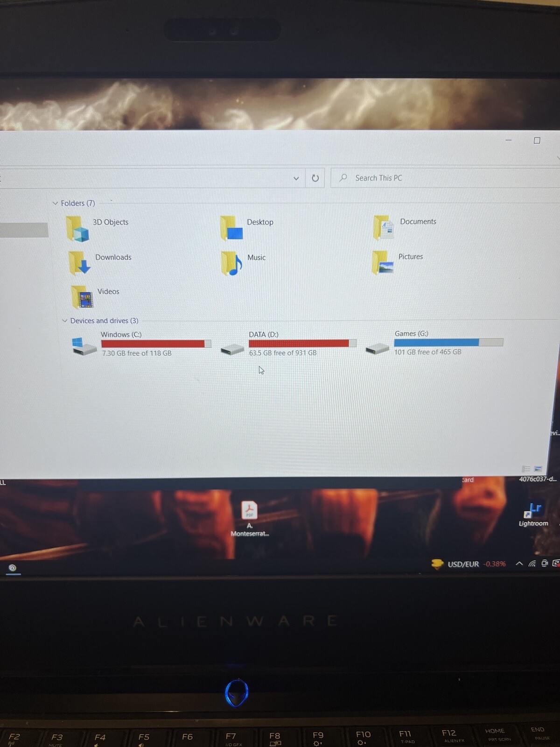This screenshot has height=747, width=560.
Task: Minimize the File Explorer window
Action: coord(509,140)
